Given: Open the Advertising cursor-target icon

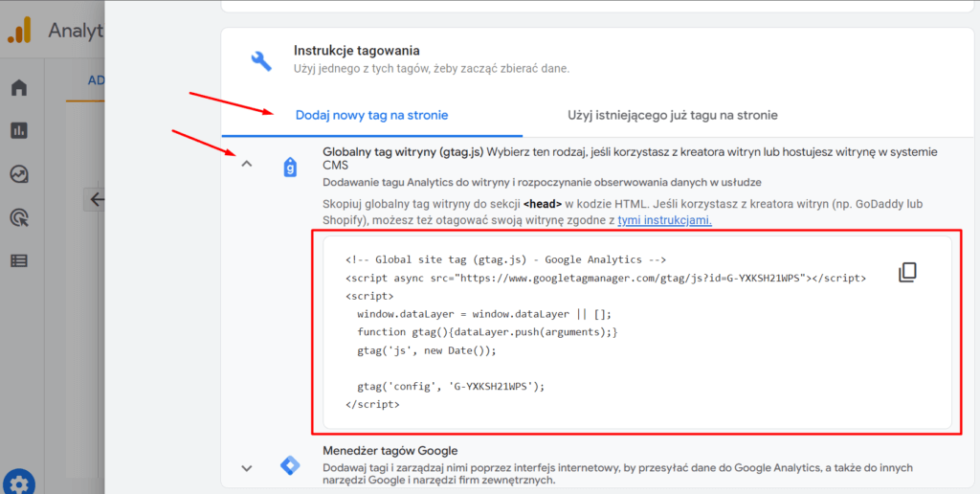Looking at the screenshot, I should (19, 217).
